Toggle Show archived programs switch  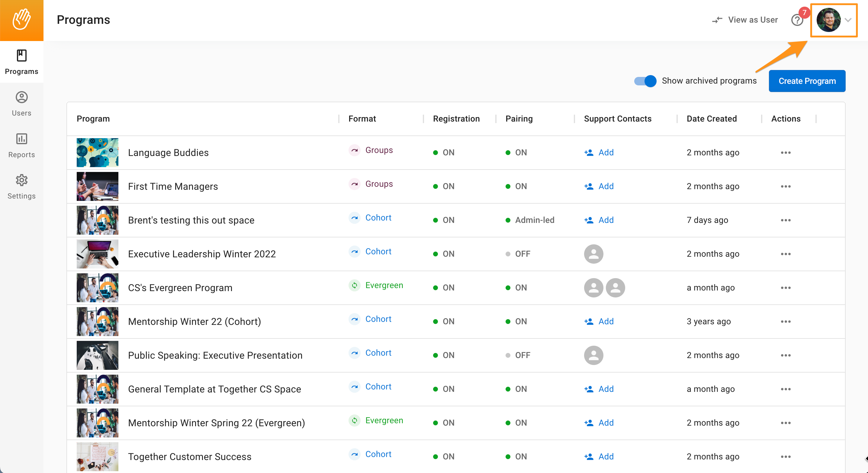pyautogui.click(x=645, y=81)
